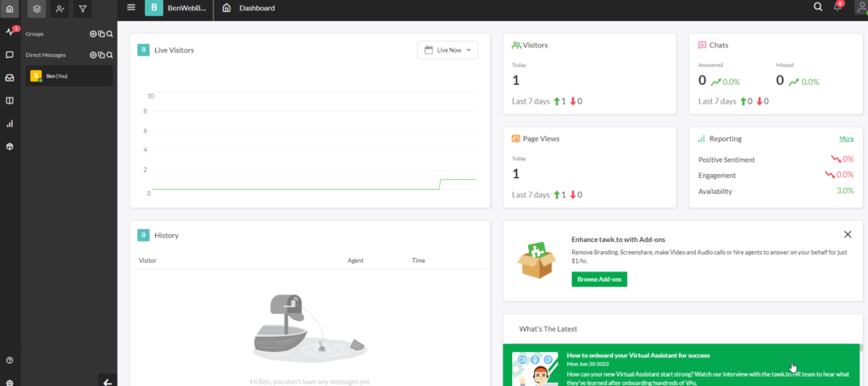
Task: Open the settings gear at sidebar bottom
Action: tap(9, 382)
